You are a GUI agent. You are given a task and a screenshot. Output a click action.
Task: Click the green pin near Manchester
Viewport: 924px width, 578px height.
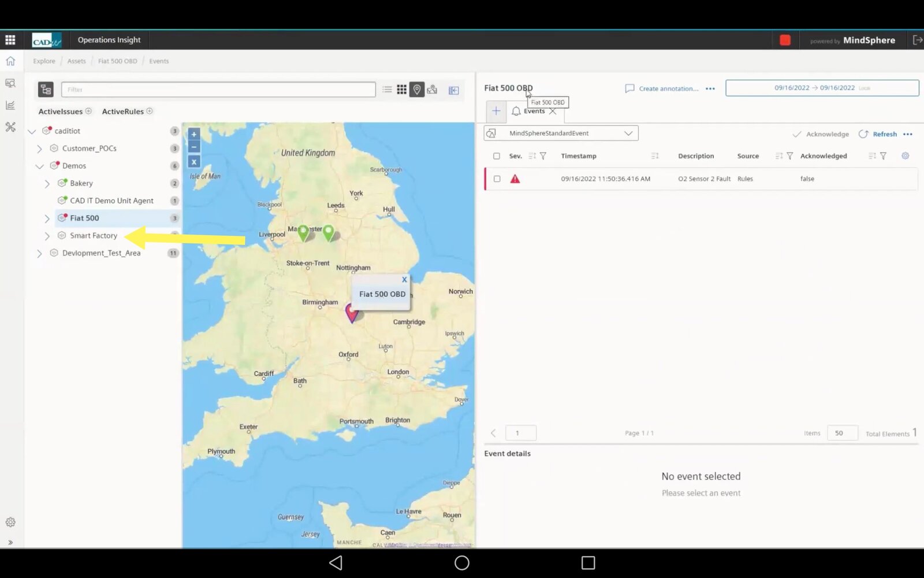coord(303,233)
